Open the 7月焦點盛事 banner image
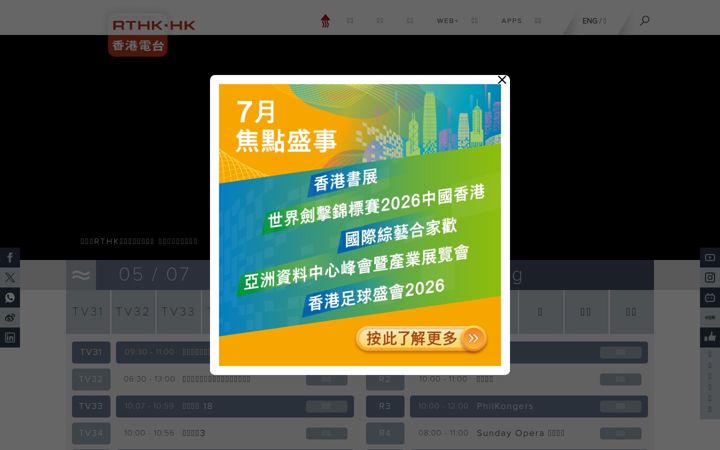720x450 pixels. [x=360, y=225]
